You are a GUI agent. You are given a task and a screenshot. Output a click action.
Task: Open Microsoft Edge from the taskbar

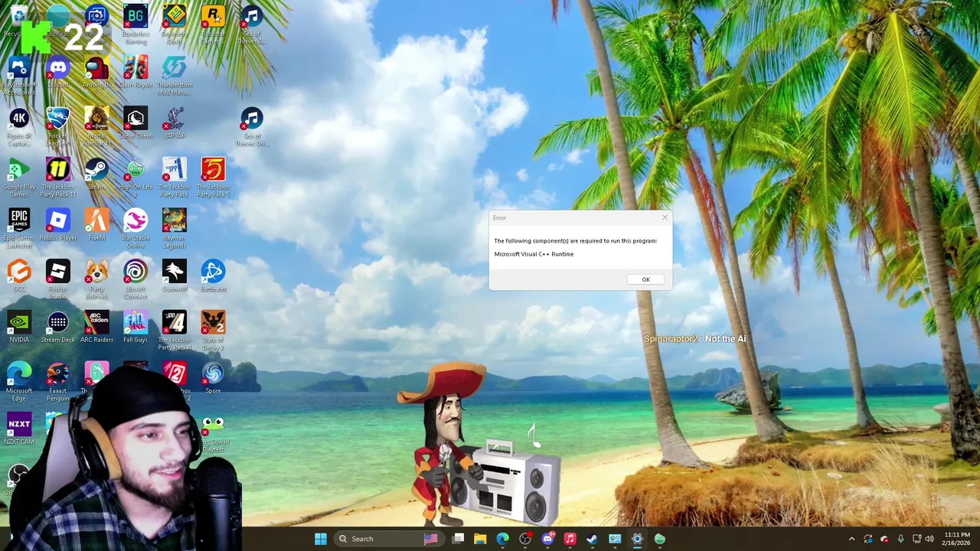pyautogui.click(x=502, y=539)
